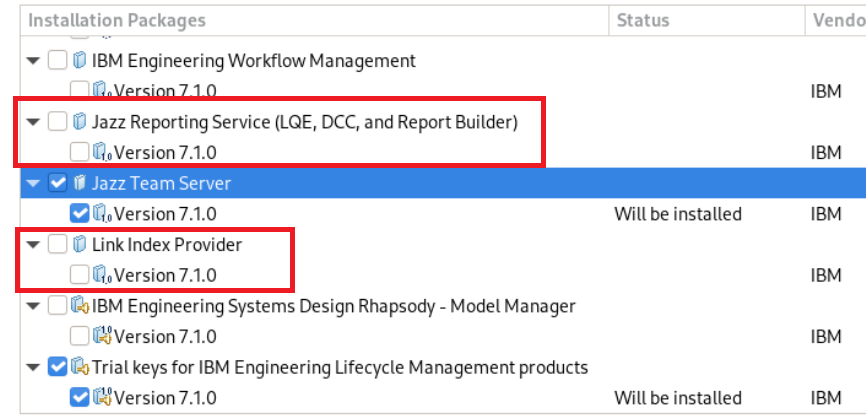866x417 pixels.
Task: Click the Jazz Team Server package icon
Action: tap(80, 183)
